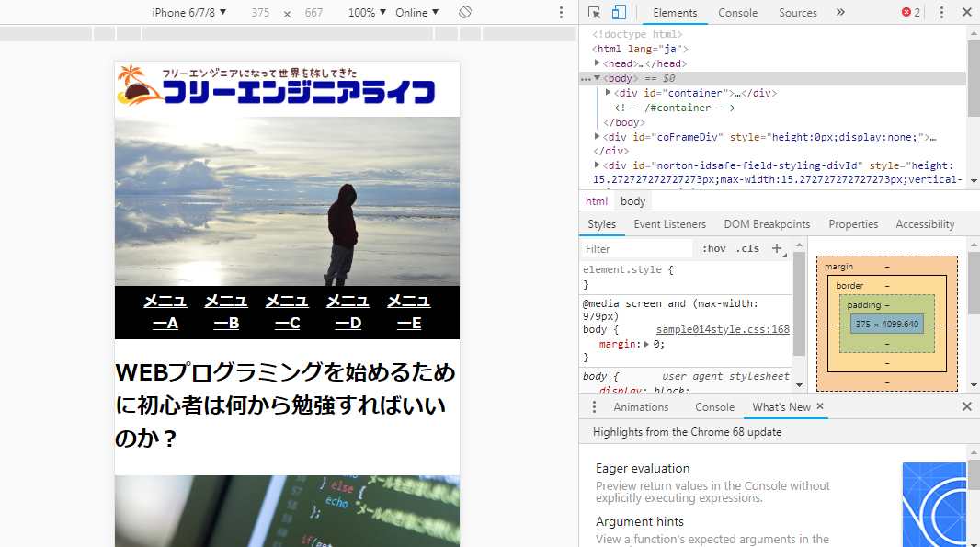Click the rotate screen orientation icon
This screenshot has width=980, height=547.
coord(465,12)
